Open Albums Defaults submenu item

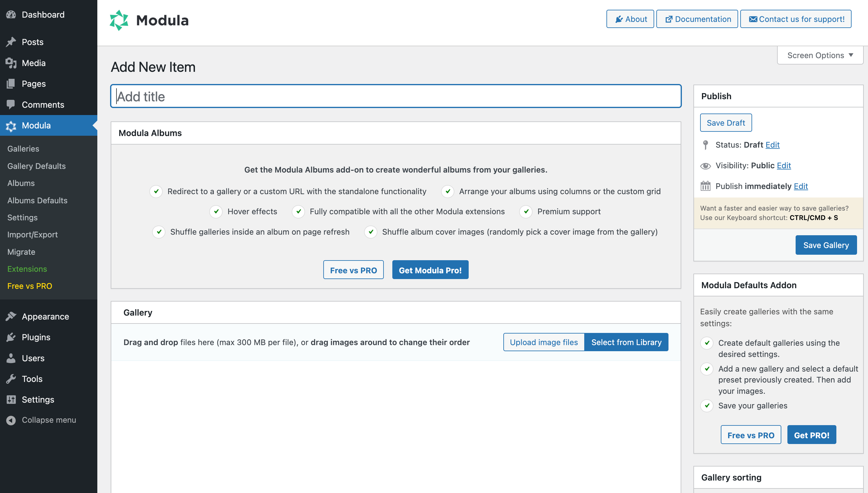[37, 201]
